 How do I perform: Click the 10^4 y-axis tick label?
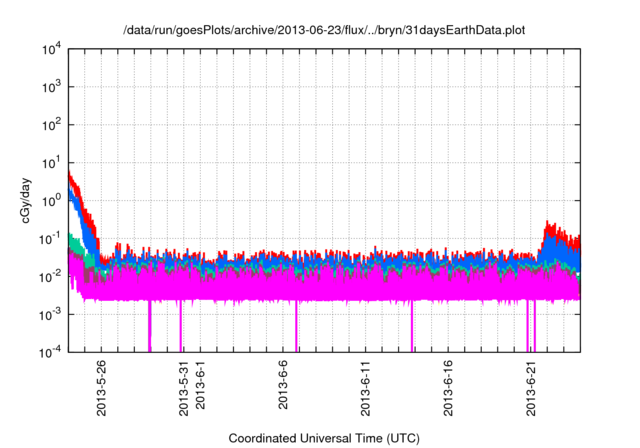coord(51,50)
